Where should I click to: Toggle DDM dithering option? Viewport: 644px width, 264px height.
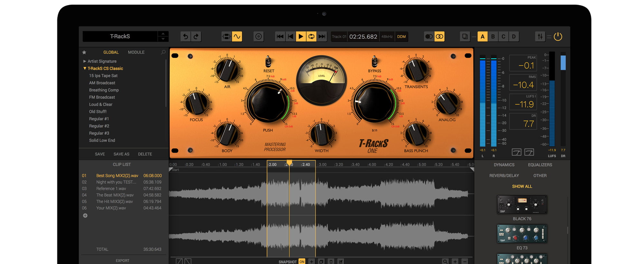(x=402, y=37)
